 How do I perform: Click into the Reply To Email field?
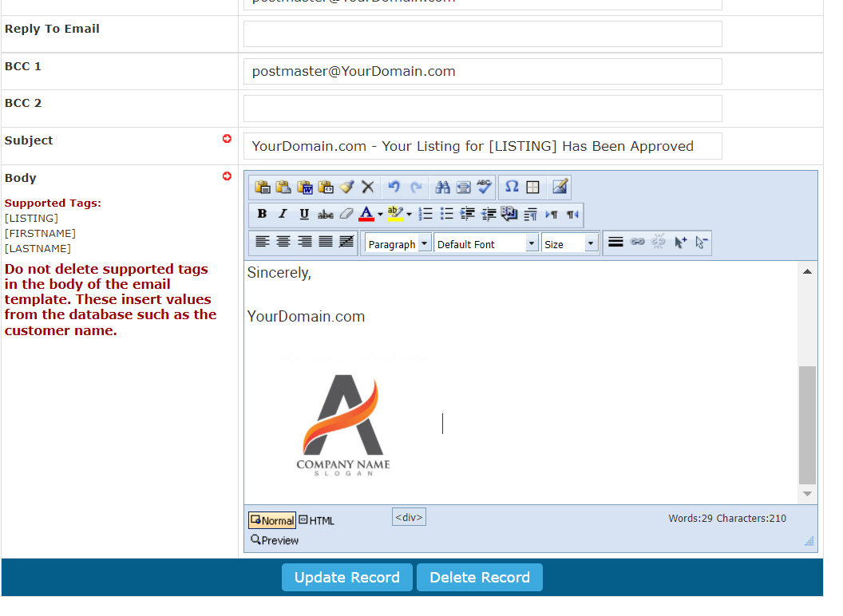coord(482,34)
